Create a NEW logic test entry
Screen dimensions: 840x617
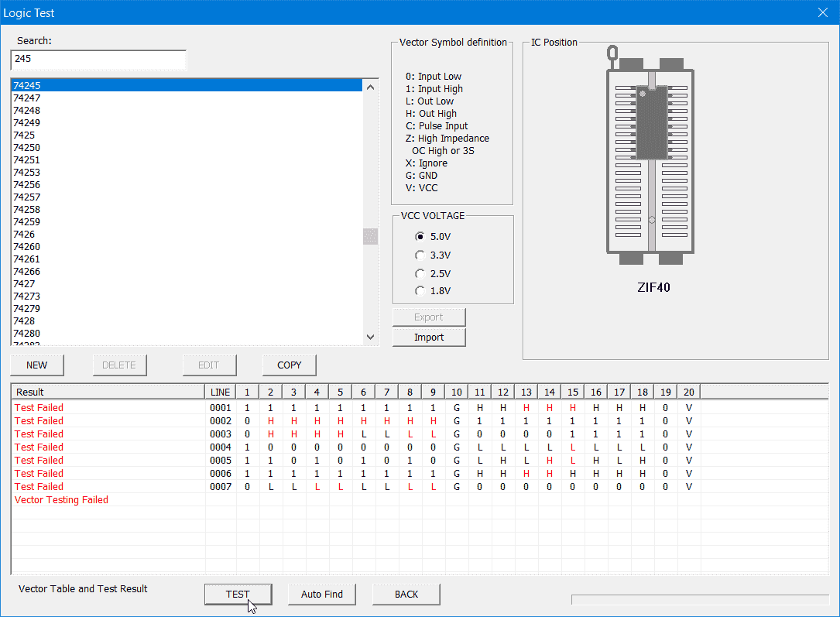(x=36, y=365)
